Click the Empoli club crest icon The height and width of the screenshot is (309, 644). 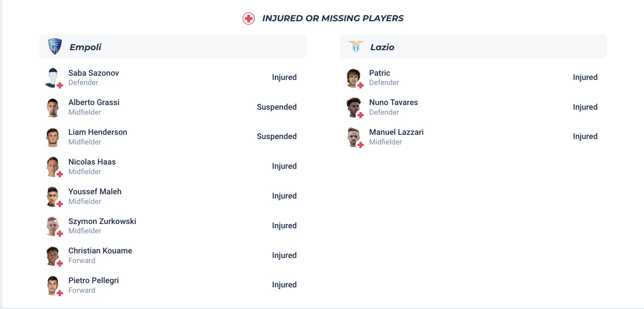coord(55,47)
